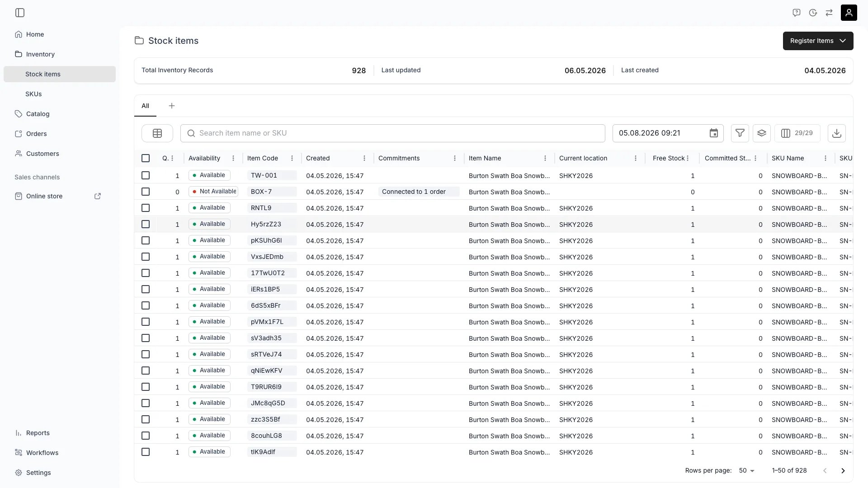Open Orders in the sidebar
Screen dimensions: 868x488
coord(60,134)
